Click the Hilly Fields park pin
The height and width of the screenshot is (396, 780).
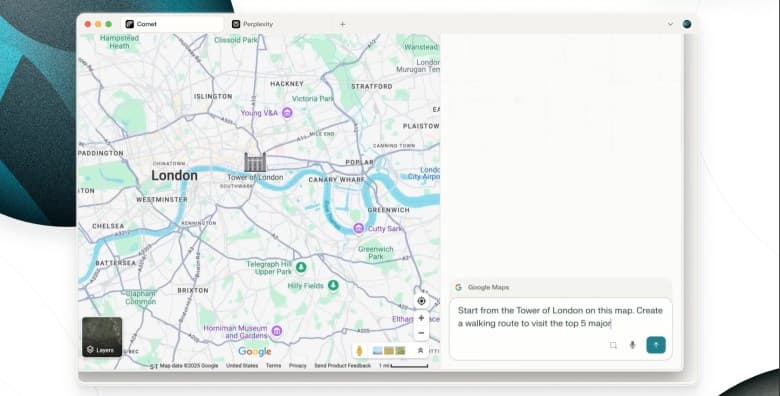[333, 286]
